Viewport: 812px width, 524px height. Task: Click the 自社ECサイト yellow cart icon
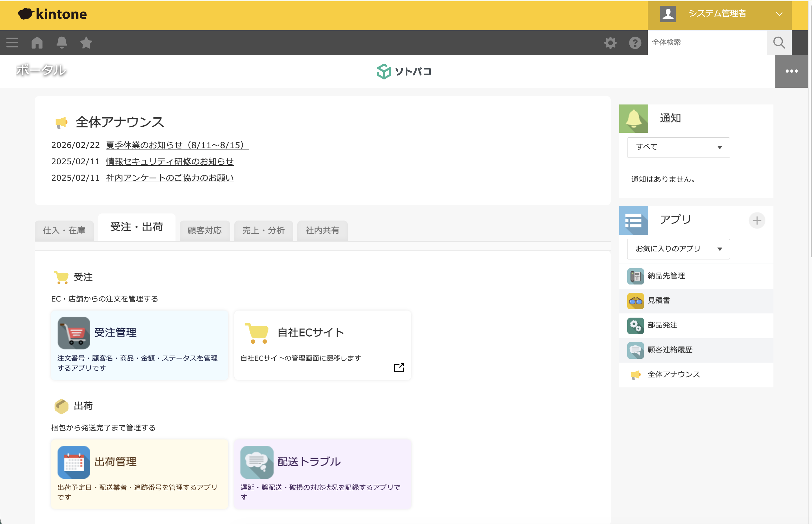tap(257, 333)
